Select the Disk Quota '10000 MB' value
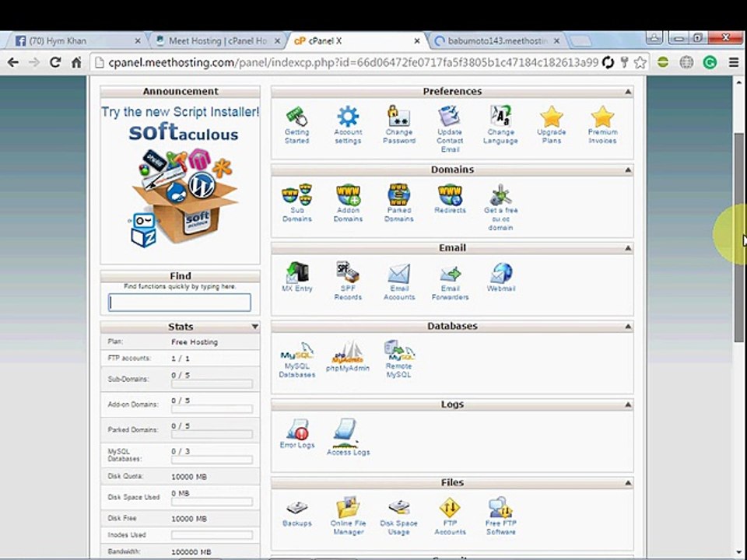The image size is (747, 560). (x=189, y=477)
